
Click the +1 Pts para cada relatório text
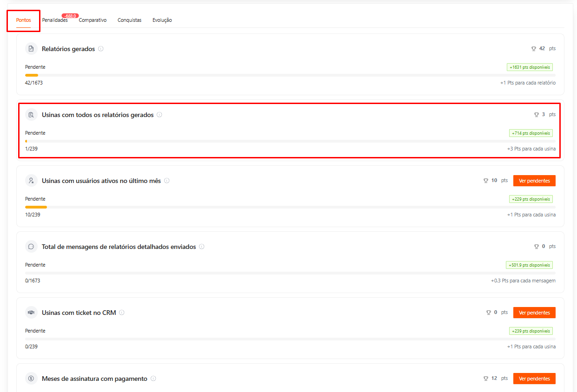[528, 83]
